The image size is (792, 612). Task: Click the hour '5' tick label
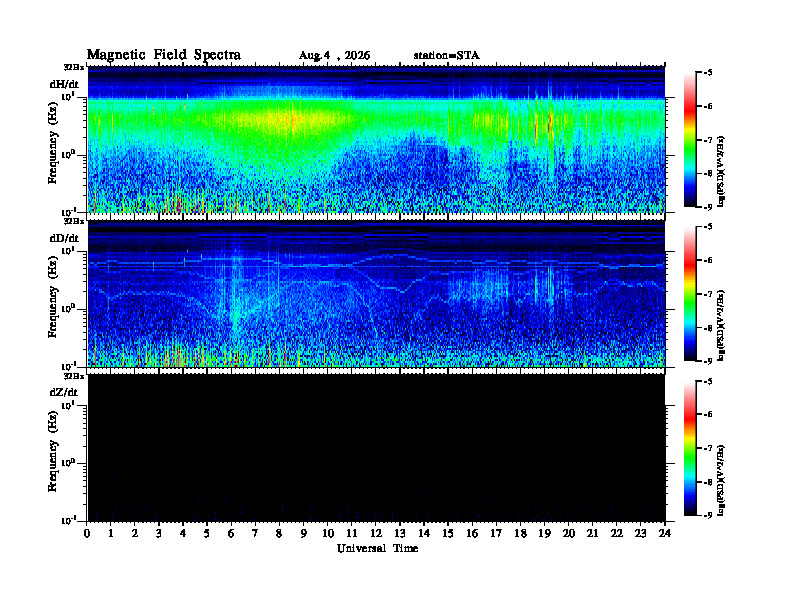pyautogui.click(x=207, y=533)
